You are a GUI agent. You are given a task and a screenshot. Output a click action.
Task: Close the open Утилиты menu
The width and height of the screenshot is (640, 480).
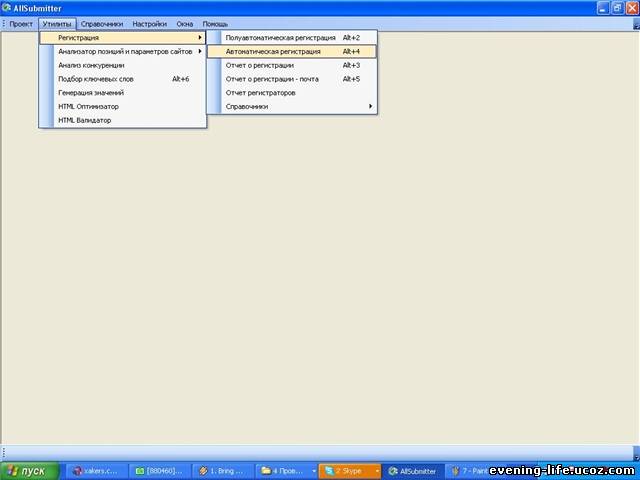(x=57, y=24)
